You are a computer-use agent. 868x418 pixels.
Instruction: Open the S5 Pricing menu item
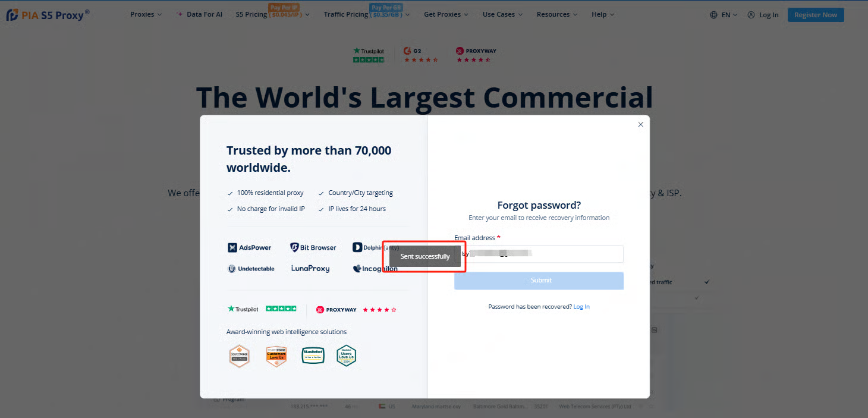click(x=251, y=14)
